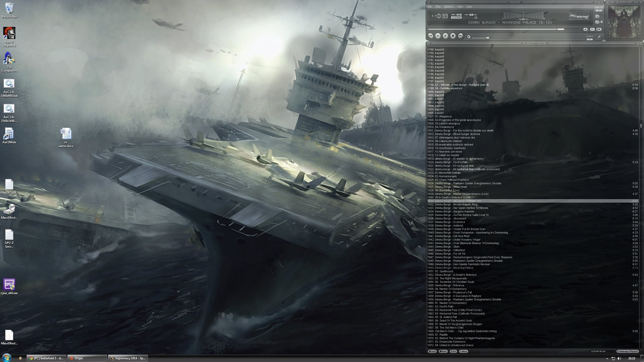Click Winamp previous track button
644x362 pixels.
click(x=430, y=36)
